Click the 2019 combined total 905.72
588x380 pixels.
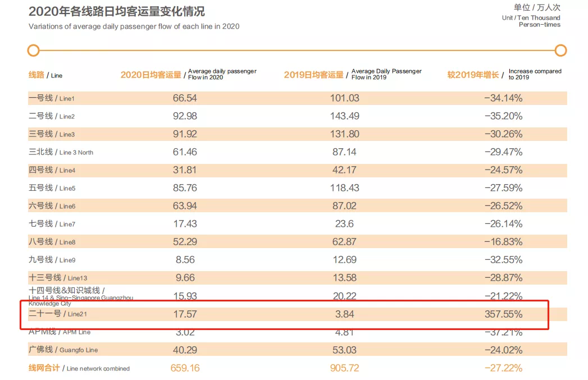pyautogui.click(x=345, y=368)
